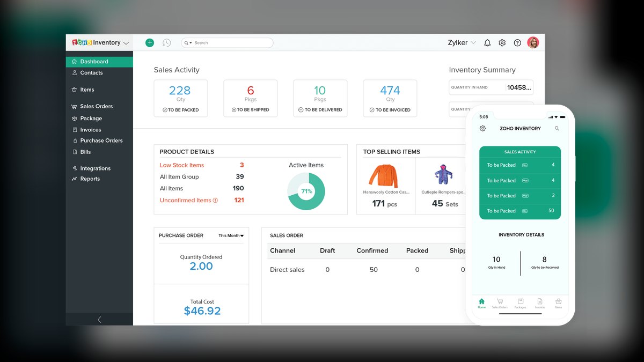Tap the settings gear on the phone

click(x=482, y=129)
